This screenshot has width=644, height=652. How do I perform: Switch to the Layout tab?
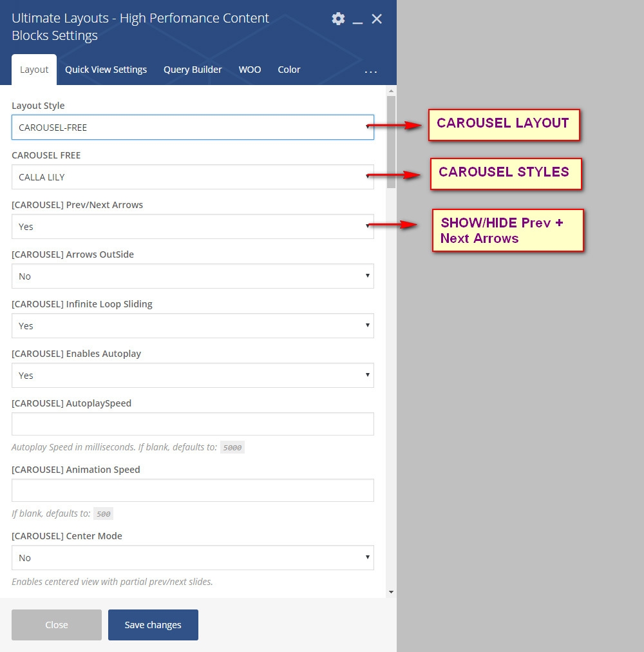click(34, 70)
